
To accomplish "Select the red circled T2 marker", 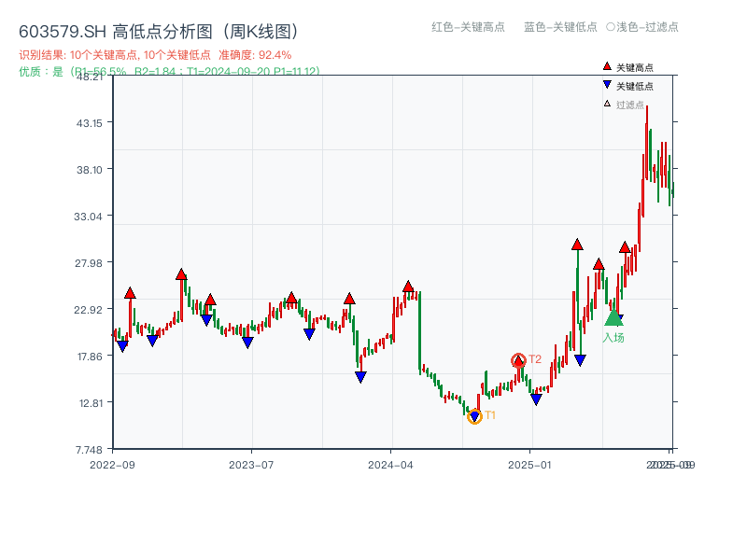I will (518, 358).
